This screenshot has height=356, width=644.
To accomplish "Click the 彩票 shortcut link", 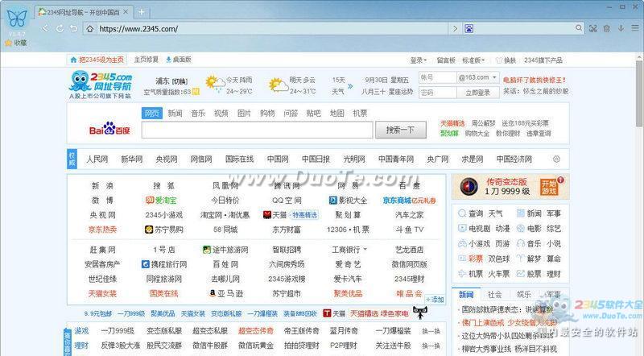I will [x=475, y=259].
